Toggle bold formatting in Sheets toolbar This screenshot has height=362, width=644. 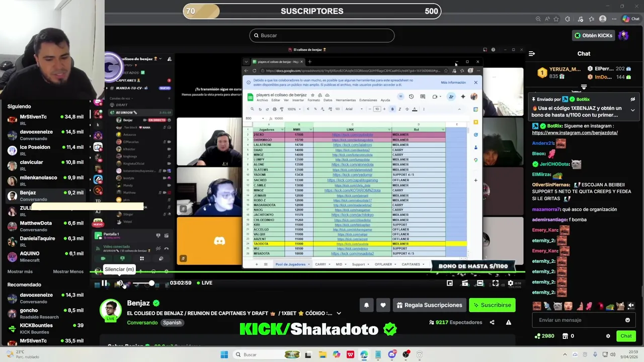[x=392, y=109]
